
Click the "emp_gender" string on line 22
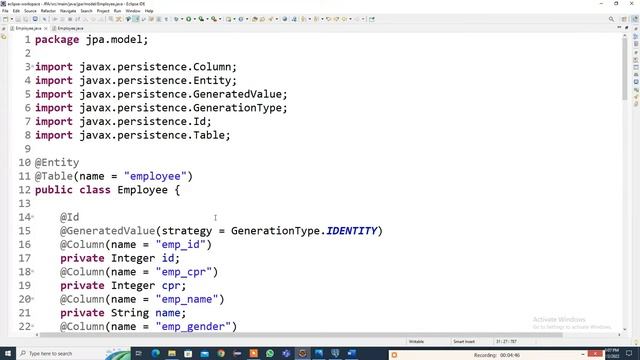click(193, 327)
